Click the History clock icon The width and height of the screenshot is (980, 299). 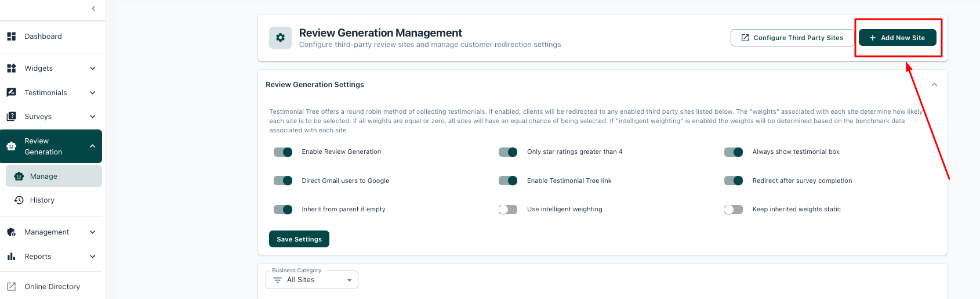19,200
